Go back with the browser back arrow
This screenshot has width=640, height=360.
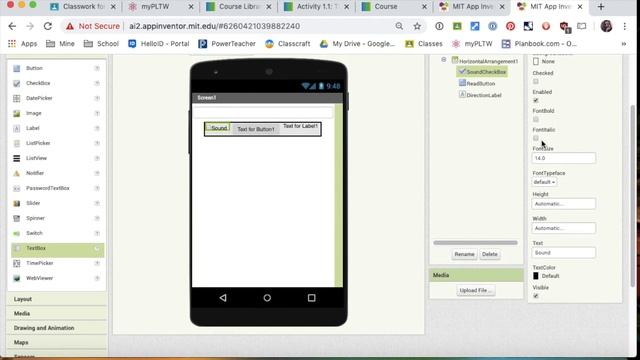click(12, 26)
